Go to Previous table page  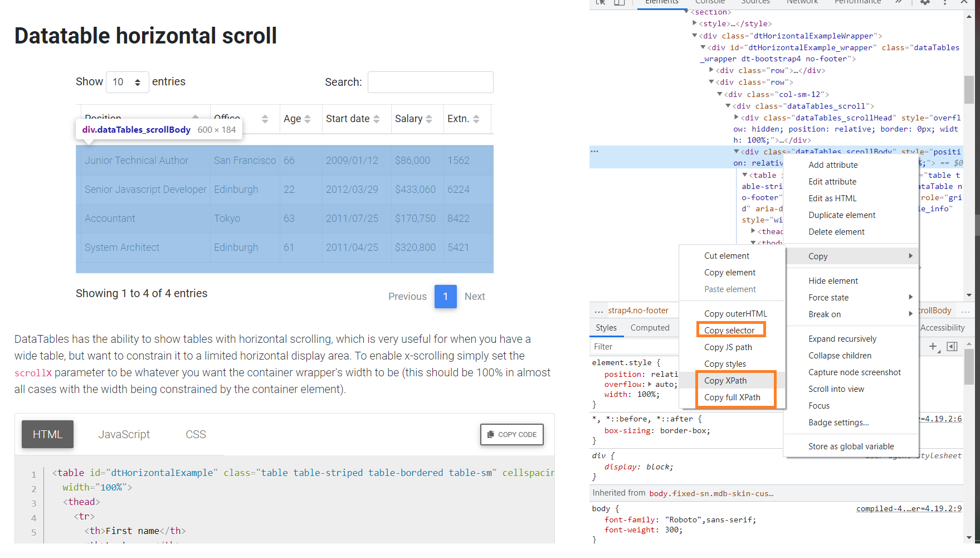pos(407,297)
